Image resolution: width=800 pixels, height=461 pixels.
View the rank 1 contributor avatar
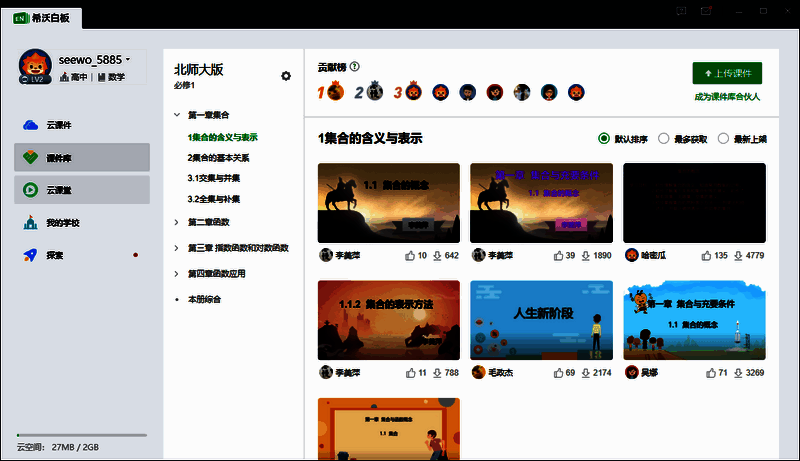tap(335, 92)
